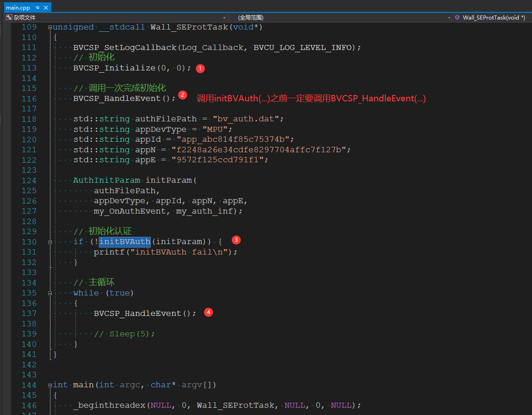Switch to the main.cpp tab
The height and width of the screenshot is (415, 532).
click(x=17, y=8)
